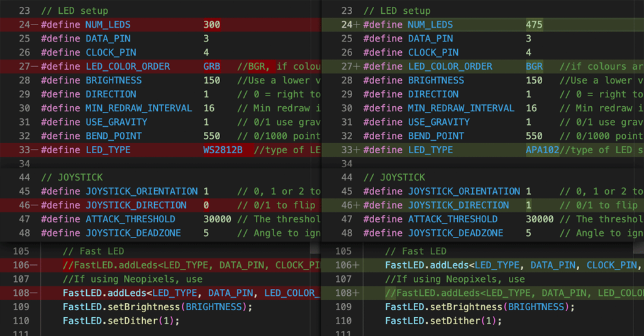
Task: Click the NUM_LEDS value 475 in right pane
Action: 534,25
